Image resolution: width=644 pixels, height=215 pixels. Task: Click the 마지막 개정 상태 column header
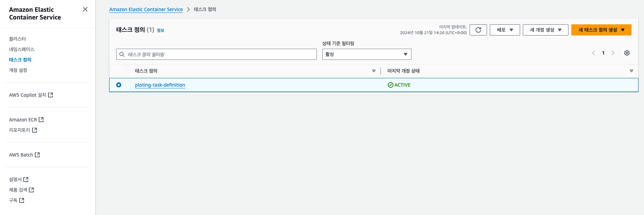pyautogui.click(x=403, y=71)
